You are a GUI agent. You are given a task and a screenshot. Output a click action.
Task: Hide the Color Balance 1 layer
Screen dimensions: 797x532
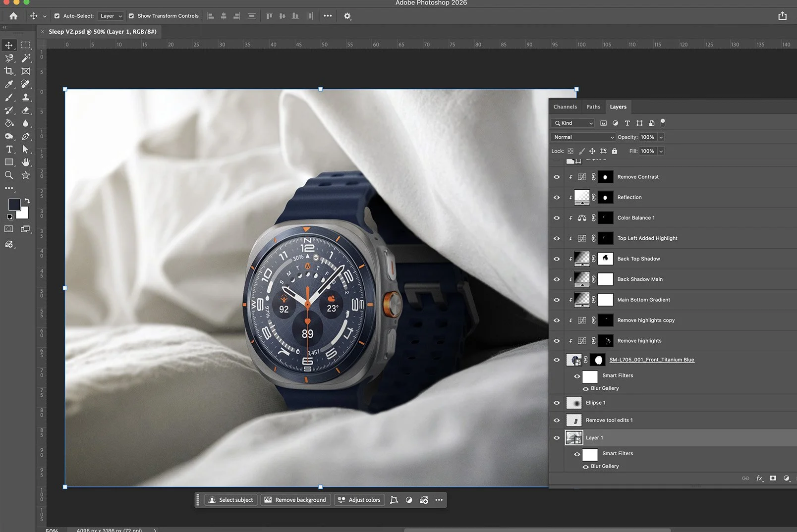pyautogui.click(x=557, y=218)
